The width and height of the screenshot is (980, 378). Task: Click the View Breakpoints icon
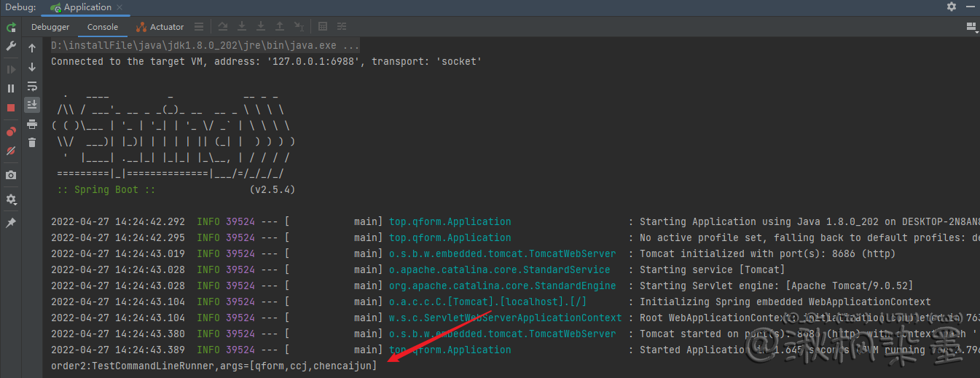click(11, 132)
